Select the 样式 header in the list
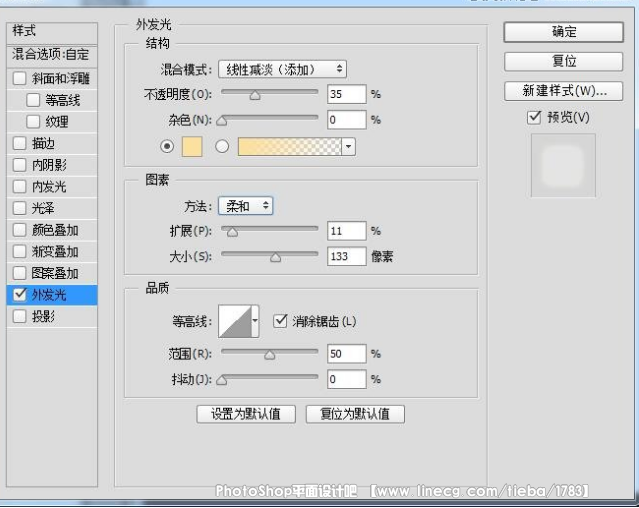This screenshot has width=639, height=508. coord(52,33)
